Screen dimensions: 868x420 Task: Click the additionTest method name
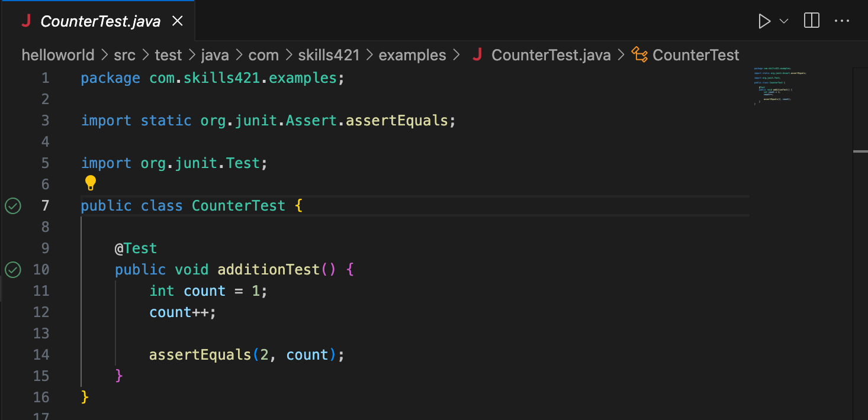tap(268, 270)
